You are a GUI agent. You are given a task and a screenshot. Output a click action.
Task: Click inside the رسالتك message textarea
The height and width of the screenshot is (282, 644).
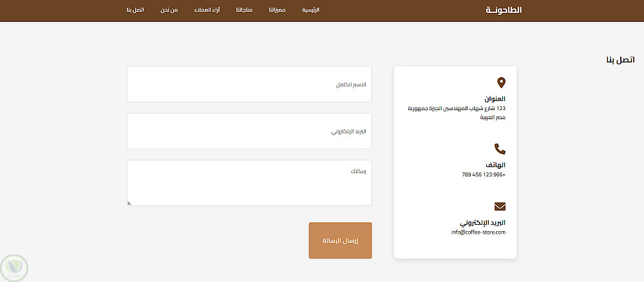[249, 183]
